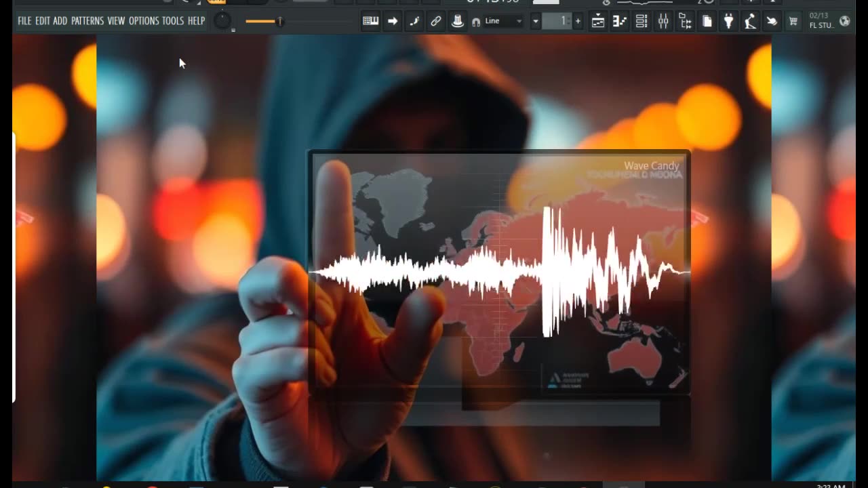Screen dimensions: 868x488
Task: Open the EDIT menu
Action: (43, 21)
